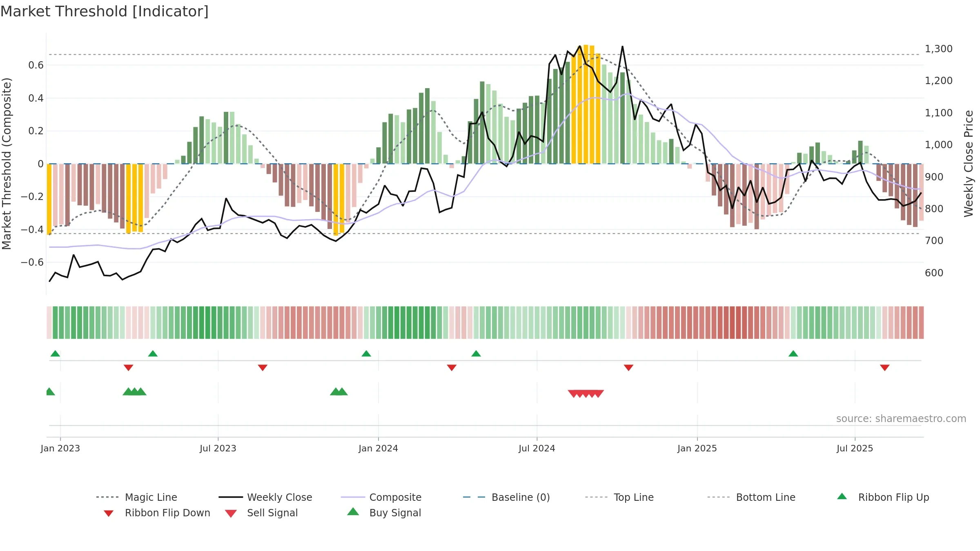This screenshot has width=980, height=551.
Task: Click the Sell Signal legend triangle icon
Action: tap(231, 513)
